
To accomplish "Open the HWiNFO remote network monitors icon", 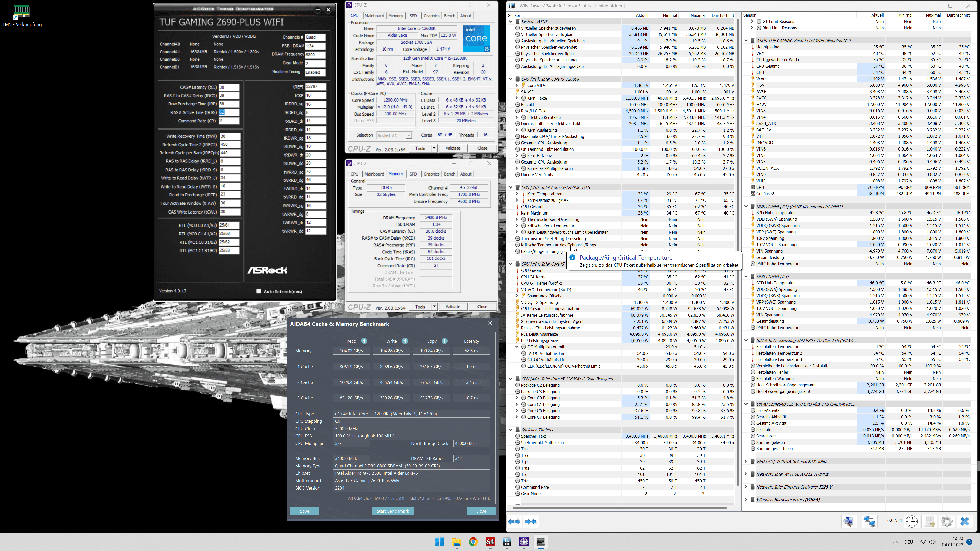I will 869,521.
